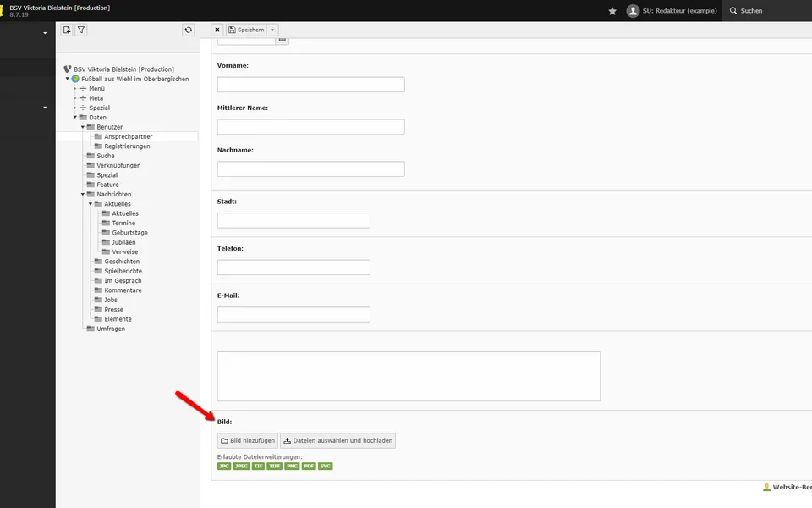Open the page tree filter

(81, 30)
